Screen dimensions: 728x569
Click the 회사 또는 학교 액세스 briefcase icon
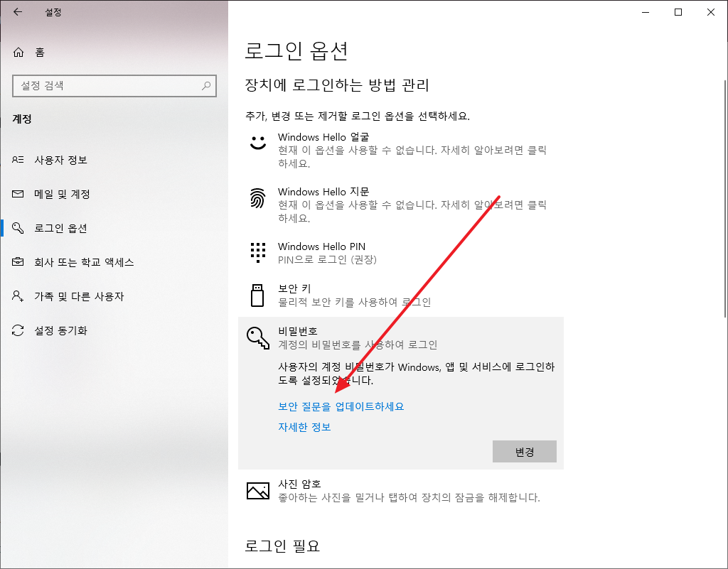point(18,262)
